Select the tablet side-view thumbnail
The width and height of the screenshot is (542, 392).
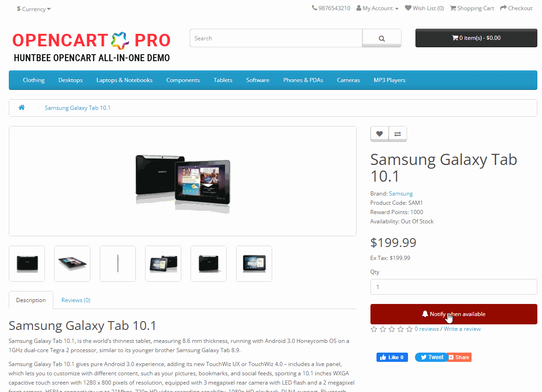(x=118, y=264)
